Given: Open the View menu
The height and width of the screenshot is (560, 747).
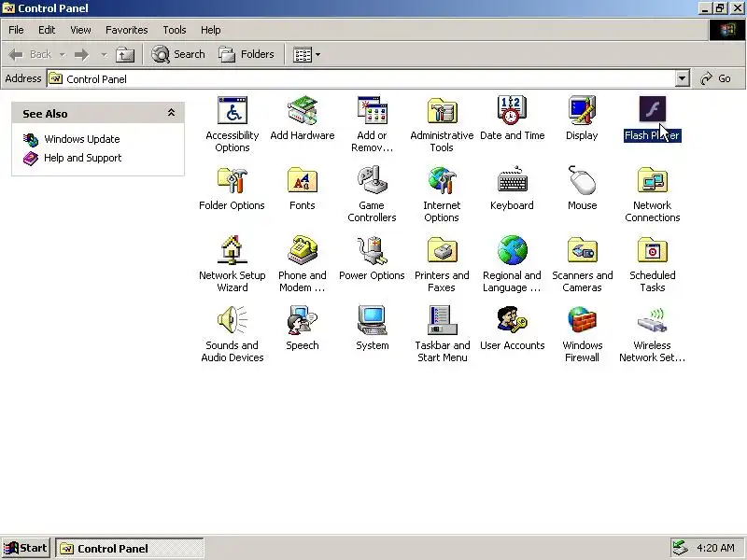Looking at the screenshot, I should pyautogui.click(x=80, y=30).
